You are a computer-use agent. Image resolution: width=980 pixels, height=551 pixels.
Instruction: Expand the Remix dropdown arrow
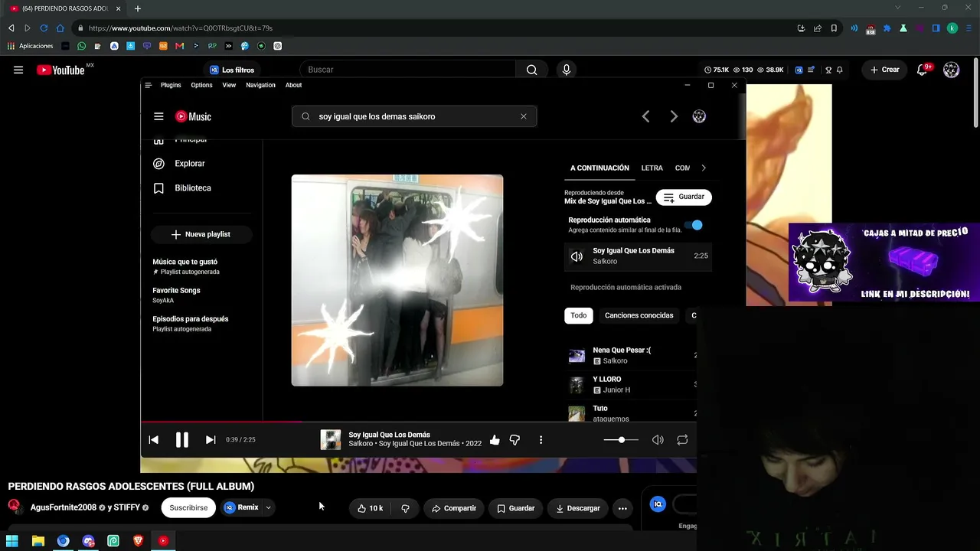(x=268, y=507)
